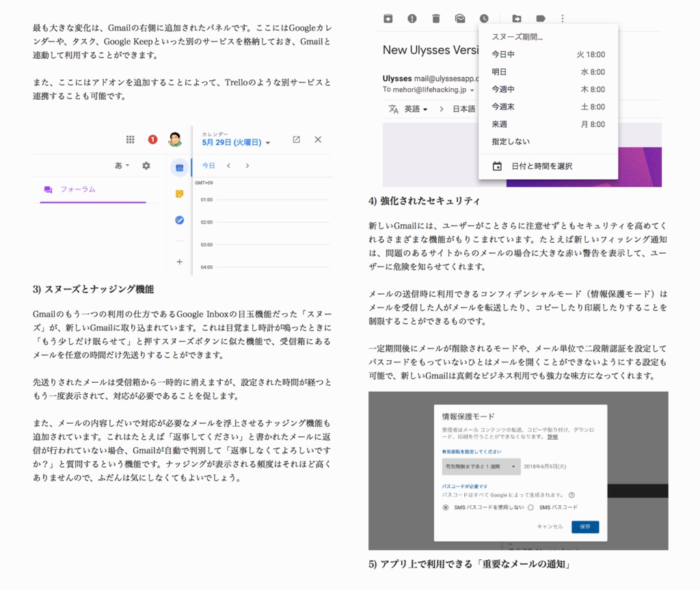Click the Snooze clock icon in the toolbar

pyautogui.click(x=483, y=18)
